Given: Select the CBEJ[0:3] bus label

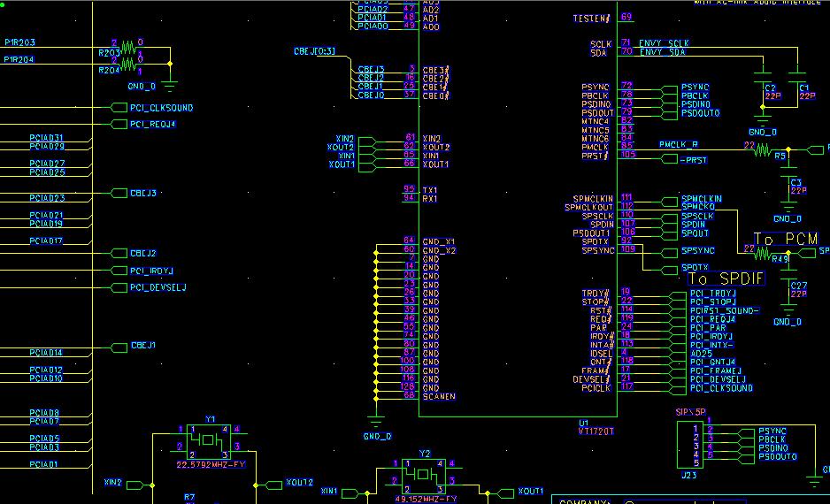Looking at the screenshot, I should (x=314, y=52).
